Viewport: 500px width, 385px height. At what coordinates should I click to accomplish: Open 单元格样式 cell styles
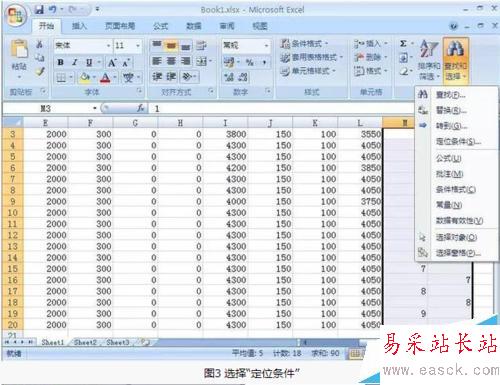pyautogui.click(x=308, y=71)
